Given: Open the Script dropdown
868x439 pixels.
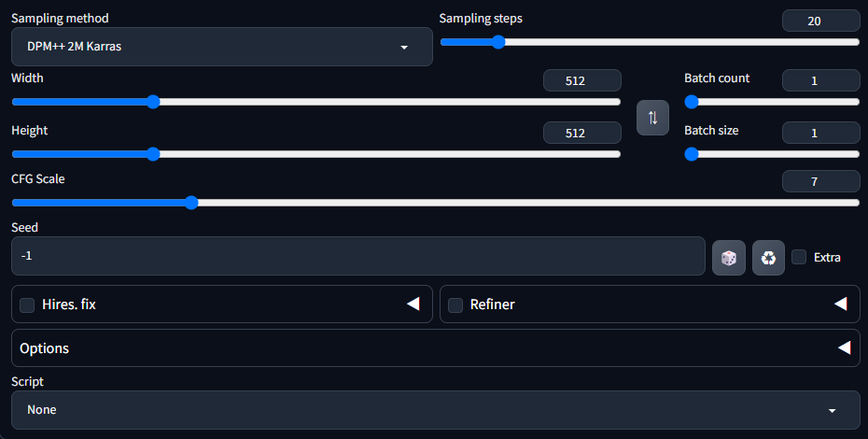Looking at the screenshot, I should 435,409.
